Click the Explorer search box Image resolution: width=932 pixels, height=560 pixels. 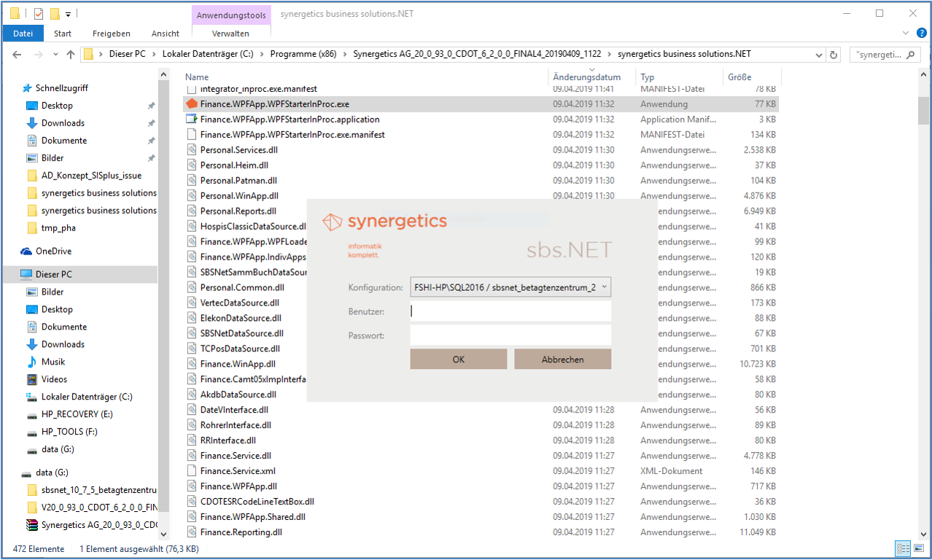pyautogui.click(x=887, y=54)
